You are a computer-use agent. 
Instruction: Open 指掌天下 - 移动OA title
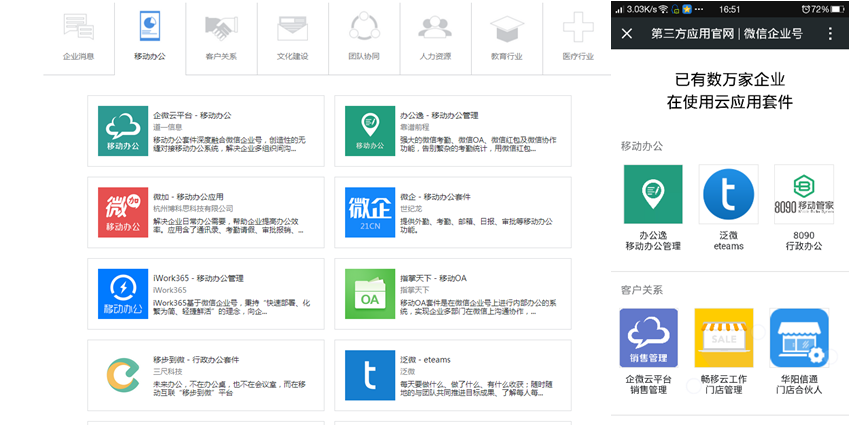click(433, 278)
